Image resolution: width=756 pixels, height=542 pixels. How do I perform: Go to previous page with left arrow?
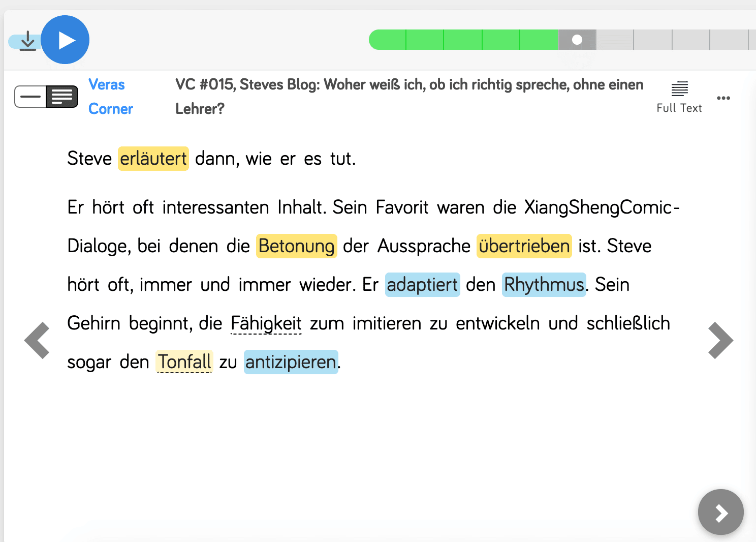point(37,340)
